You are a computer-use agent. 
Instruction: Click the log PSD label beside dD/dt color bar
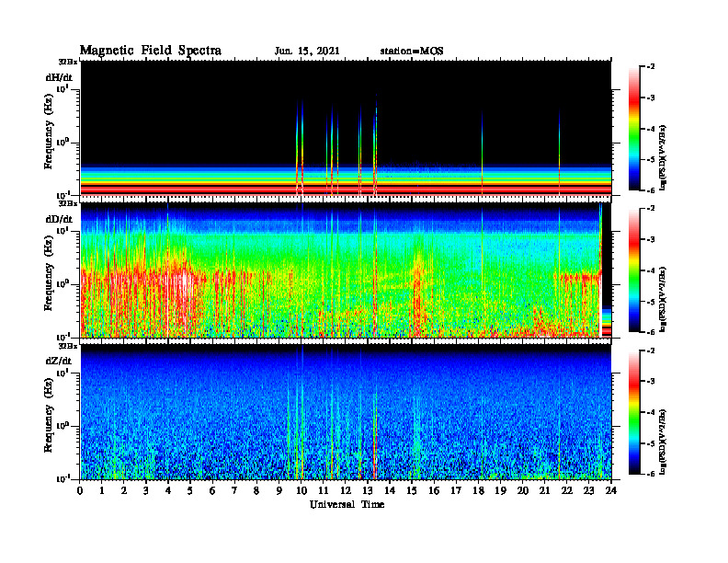pos(664,300)
